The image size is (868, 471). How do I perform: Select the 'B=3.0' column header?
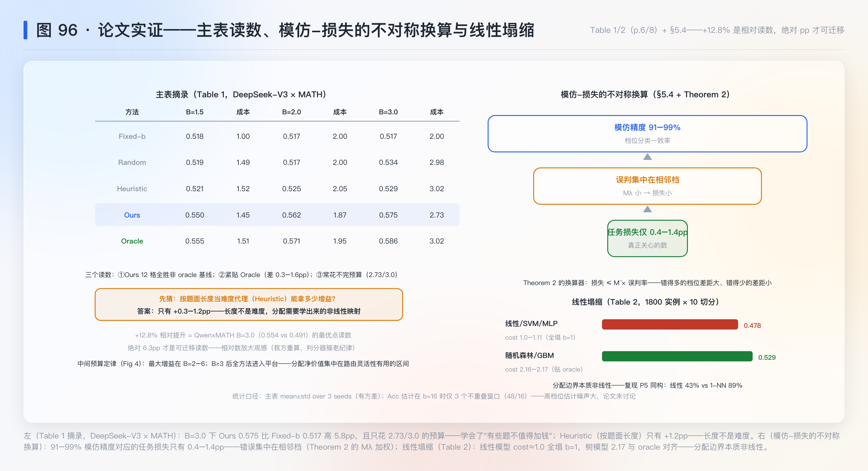[388, 112]
